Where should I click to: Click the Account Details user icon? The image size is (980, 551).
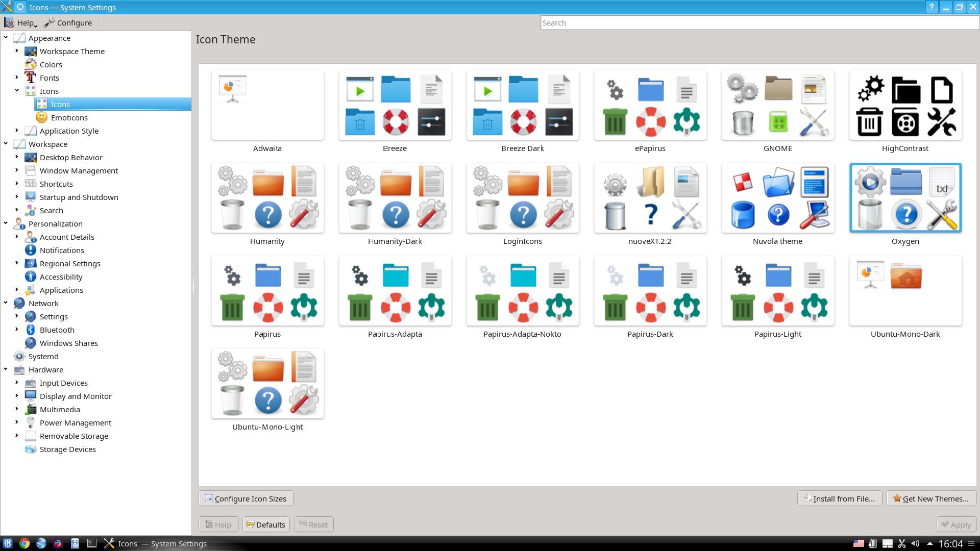tap(31, 237)
